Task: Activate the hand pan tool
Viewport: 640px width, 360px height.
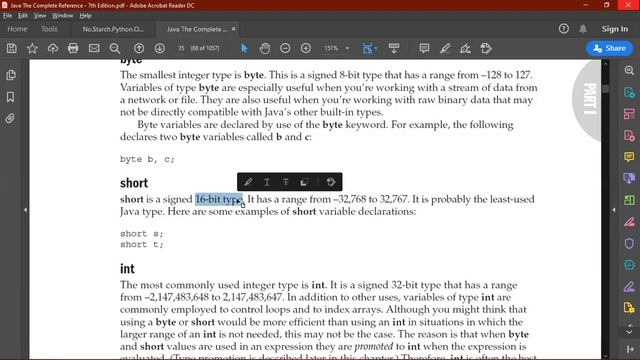Action: point(264,48)
